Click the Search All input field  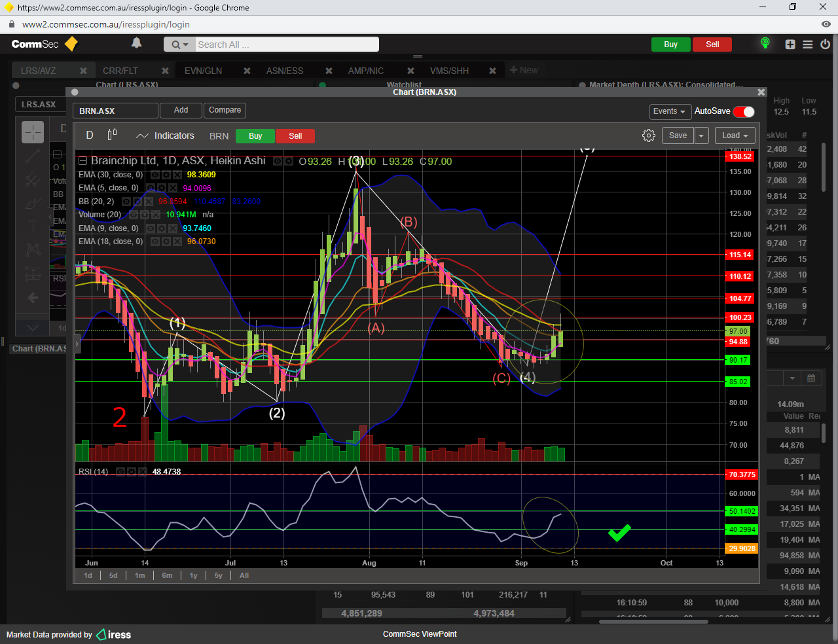287,45
